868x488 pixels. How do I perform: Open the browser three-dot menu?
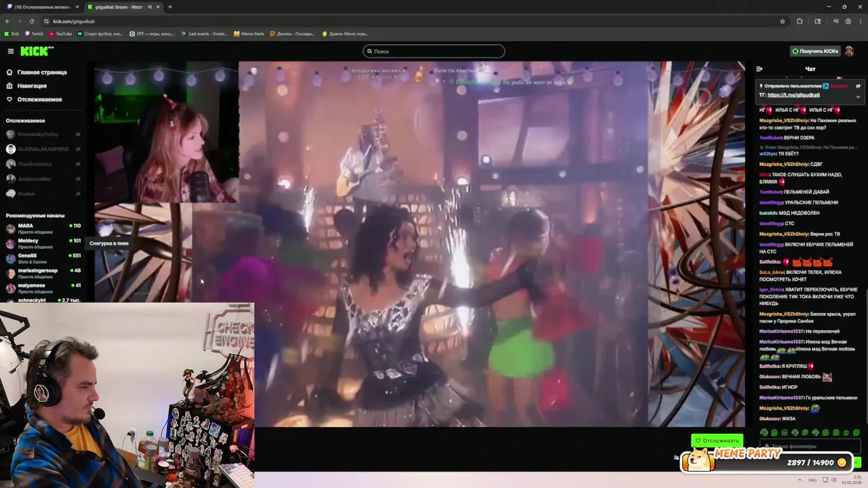point(859,21)
